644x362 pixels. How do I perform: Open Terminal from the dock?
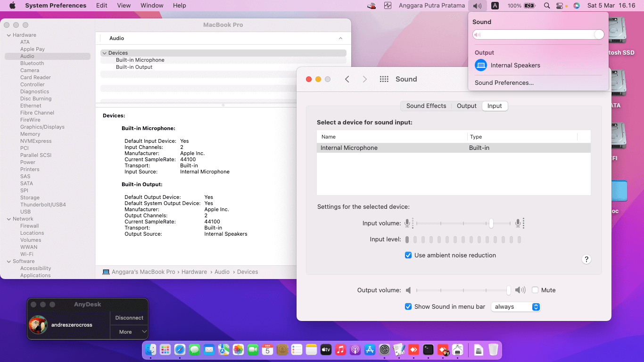[x=428, y=350]
